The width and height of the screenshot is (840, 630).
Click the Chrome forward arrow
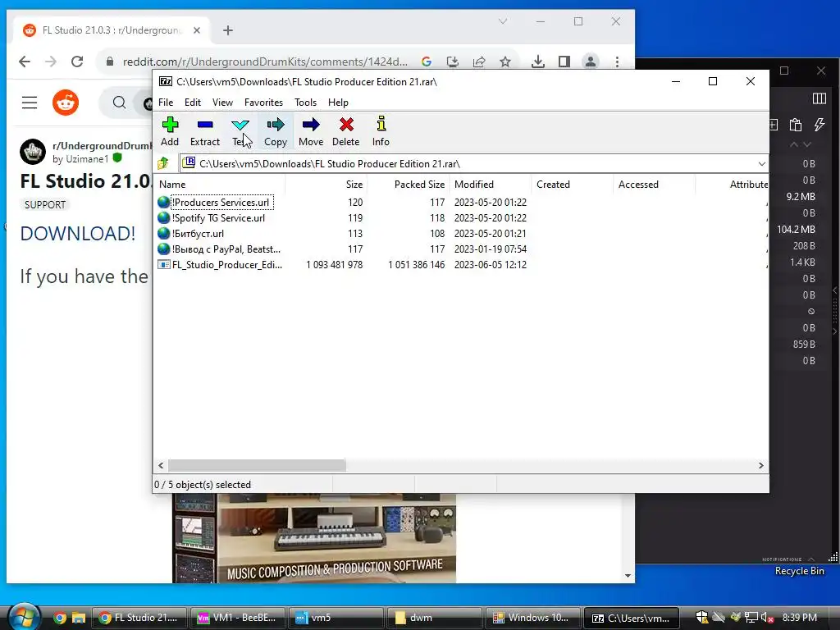tap(51, 62)
